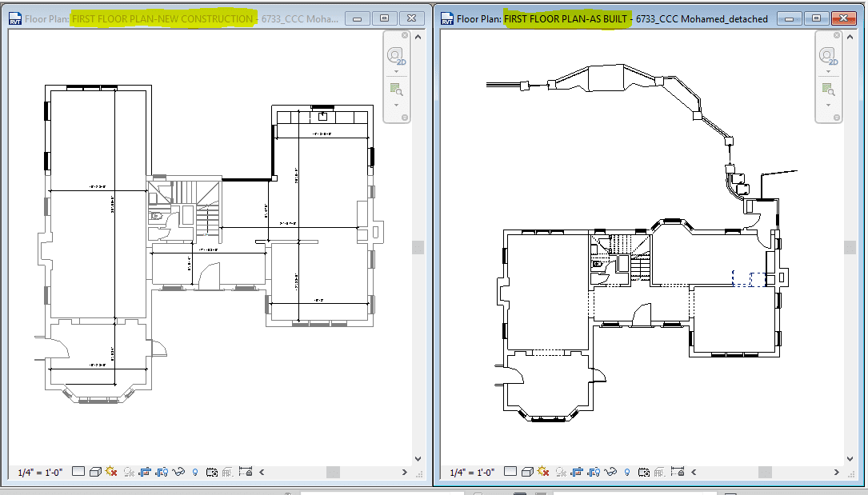The width and height of the screenshot is (868, 495).
Task: Open Visual Style in As Built view
Action: click(526, 472)
